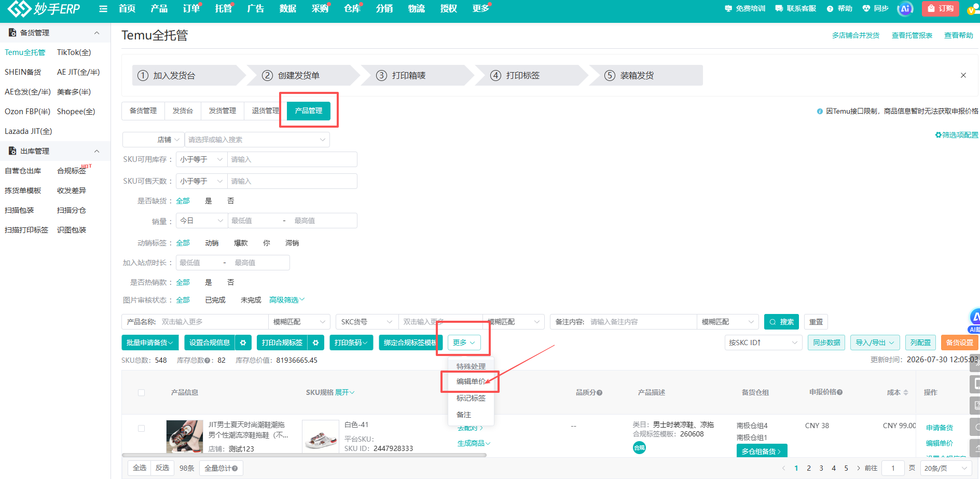The height and width of the screenshot is (479, 980).
Task: Select 是 for the 是否热销款 filter
Action: point(209,282)
